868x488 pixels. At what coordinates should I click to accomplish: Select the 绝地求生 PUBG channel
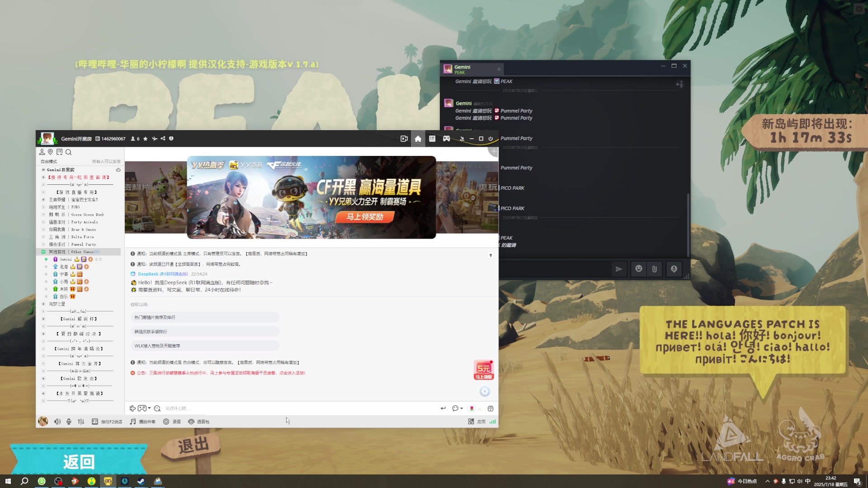(64, 207)
